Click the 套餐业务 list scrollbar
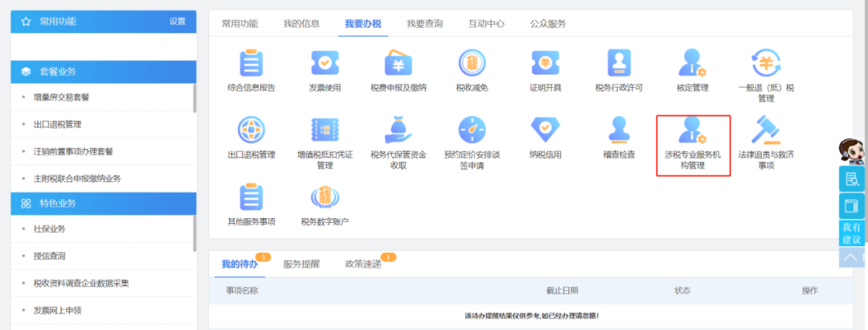Viewport: 868px width, 330px height. pos(194,98)
